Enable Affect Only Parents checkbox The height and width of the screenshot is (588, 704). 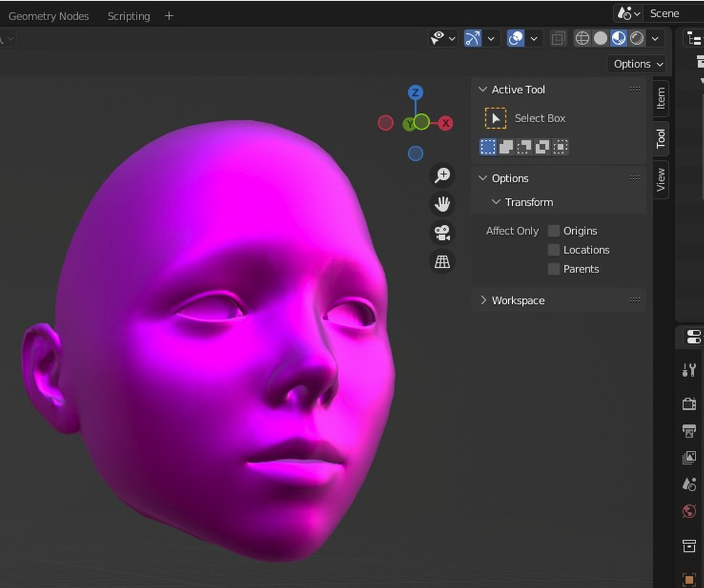point(554,269)
